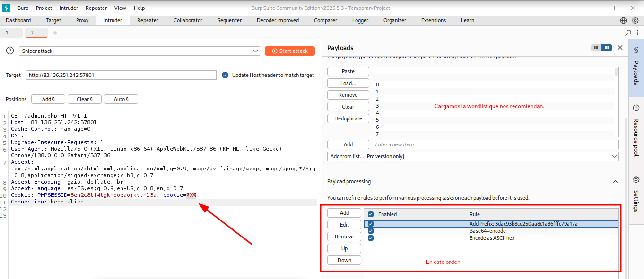Select Intruder tab 1
Image resolution: width=644 pixels, height=279 pixels.
tap(11, 33)
